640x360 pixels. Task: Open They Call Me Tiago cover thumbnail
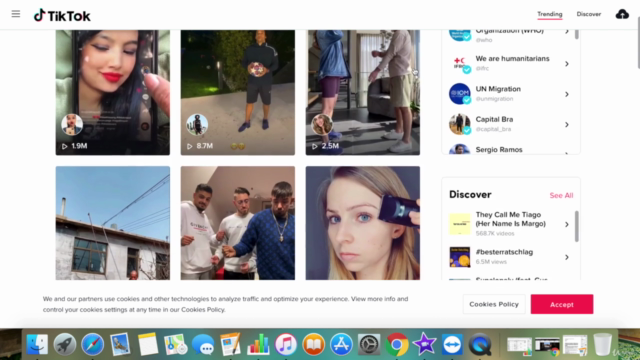click(460, 224)
